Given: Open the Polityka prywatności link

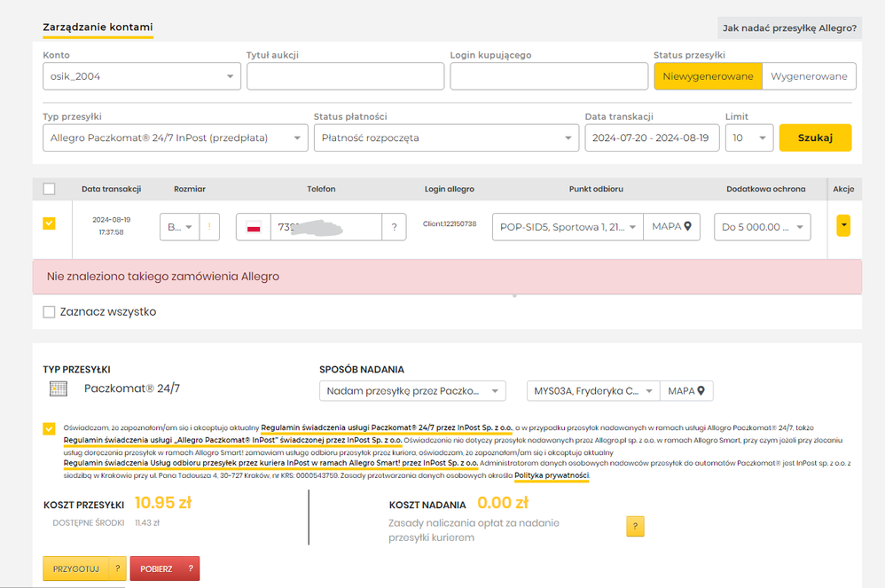Looking at the screenshot, I should tap(552, 476).
